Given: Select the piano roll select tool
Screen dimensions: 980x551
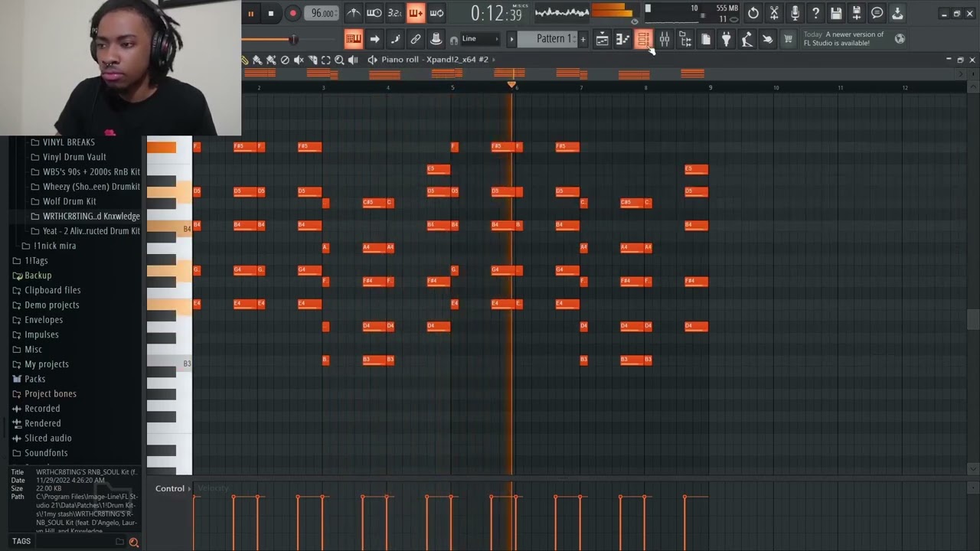Looking at the screenshot, I should [x=325, y=60].
